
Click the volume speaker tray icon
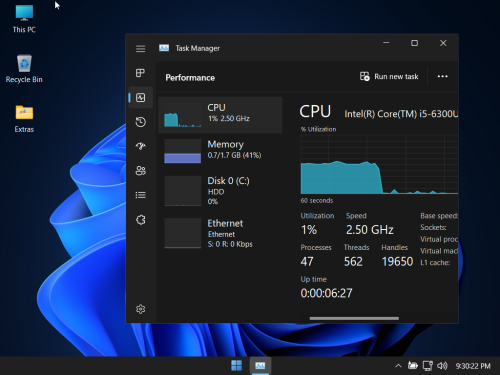click(x=442, y=366)
